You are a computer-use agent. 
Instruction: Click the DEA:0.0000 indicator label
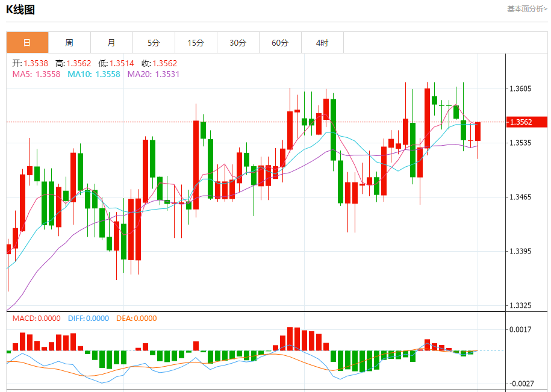tap(137, 319)
